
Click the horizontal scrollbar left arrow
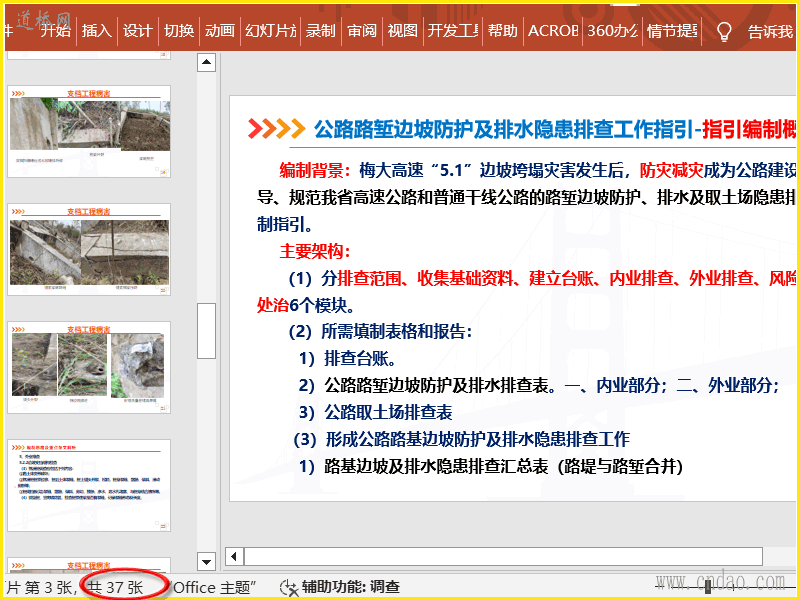(234, 556)
